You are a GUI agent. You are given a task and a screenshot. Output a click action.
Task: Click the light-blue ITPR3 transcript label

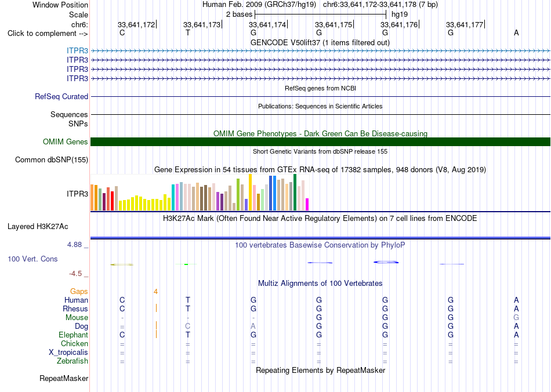[x=77, y=51]
